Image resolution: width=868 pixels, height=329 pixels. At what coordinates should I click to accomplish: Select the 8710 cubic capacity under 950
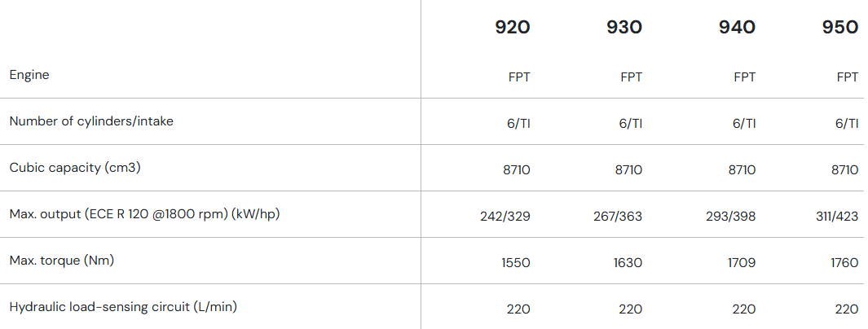coord(844,170)
